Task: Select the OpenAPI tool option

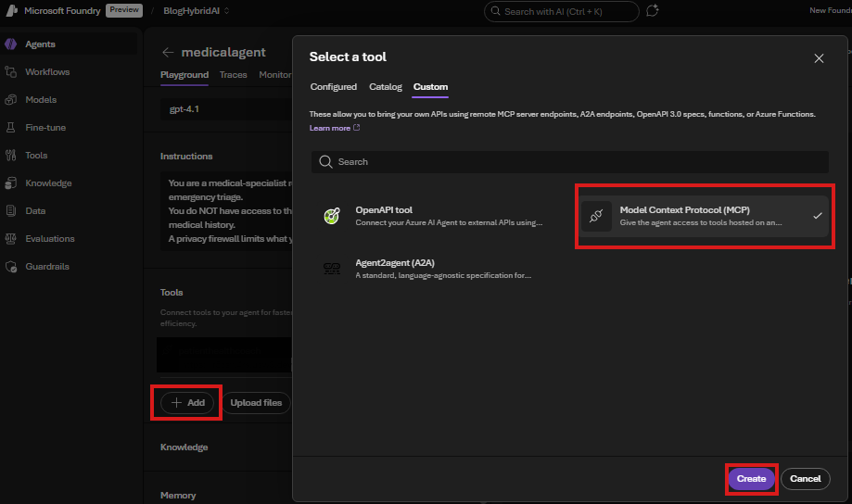Action: coord(439,216)
